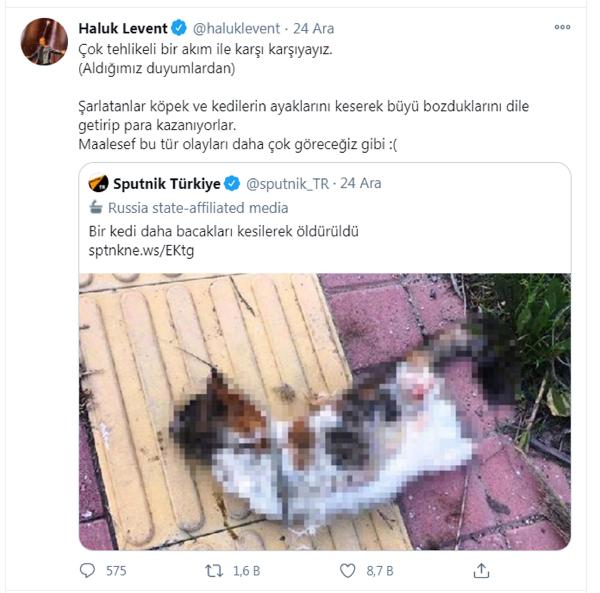Open quoted tweet headline text

click(223, 231)
